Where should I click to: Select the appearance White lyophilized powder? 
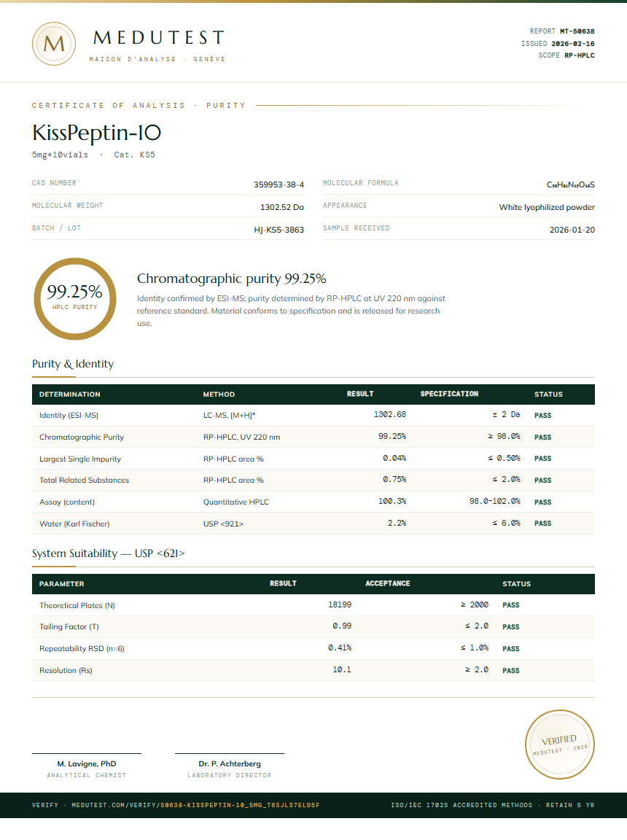pyautogui.click(x=547, y=207)
